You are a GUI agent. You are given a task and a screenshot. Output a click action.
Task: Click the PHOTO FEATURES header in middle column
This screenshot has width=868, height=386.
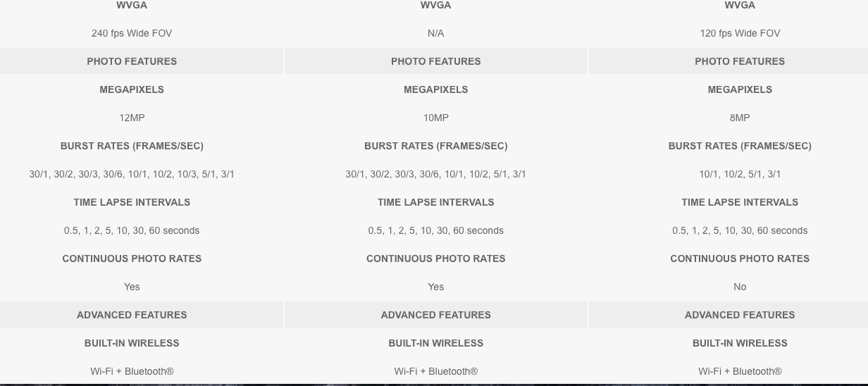pos(435,61)
